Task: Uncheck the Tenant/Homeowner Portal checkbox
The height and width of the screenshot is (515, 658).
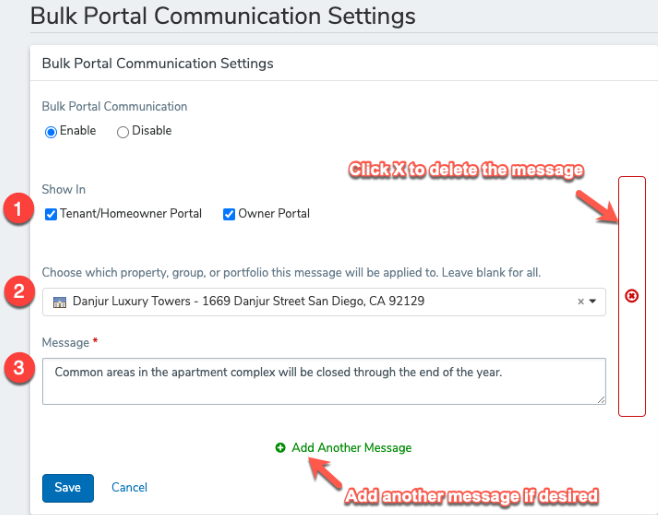Action: (51, 214)
